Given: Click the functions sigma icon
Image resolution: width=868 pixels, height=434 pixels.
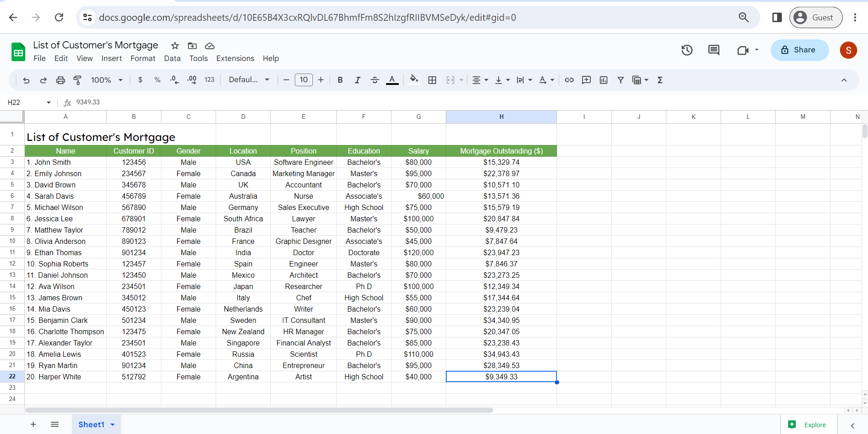Looking at the screenshot, I should (x=660, y=80).
